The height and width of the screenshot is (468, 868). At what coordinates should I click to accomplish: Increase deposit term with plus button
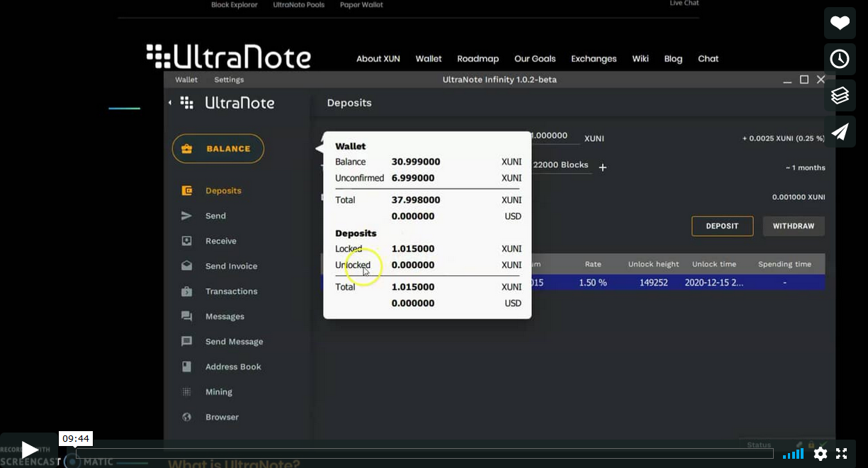click(603, 167)
